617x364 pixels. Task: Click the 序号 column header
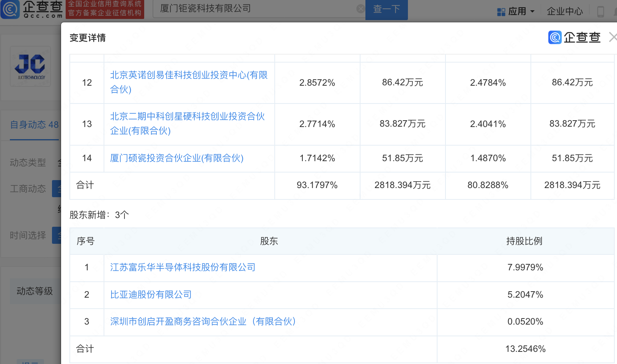pyautogui.click(x=86, y=241)
